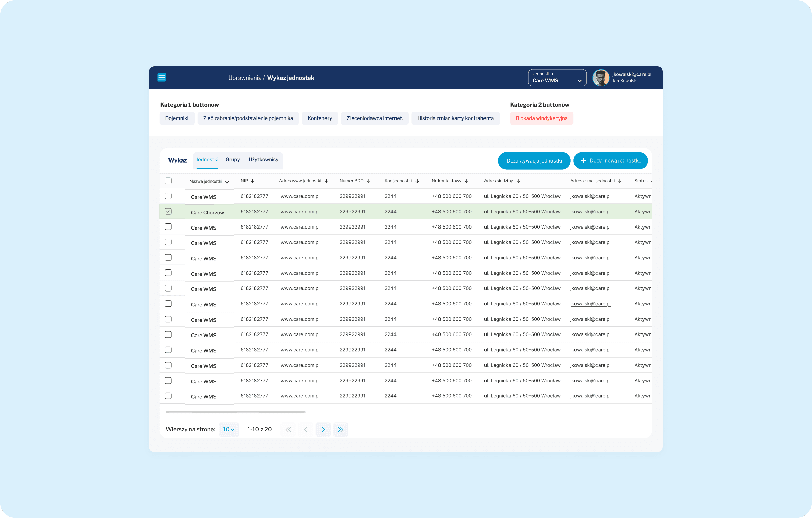Uncheck the Care Chorzów row checkbox
Image resolution: width=812 pixels, height=518 pixels.
[x=168, y=212]
